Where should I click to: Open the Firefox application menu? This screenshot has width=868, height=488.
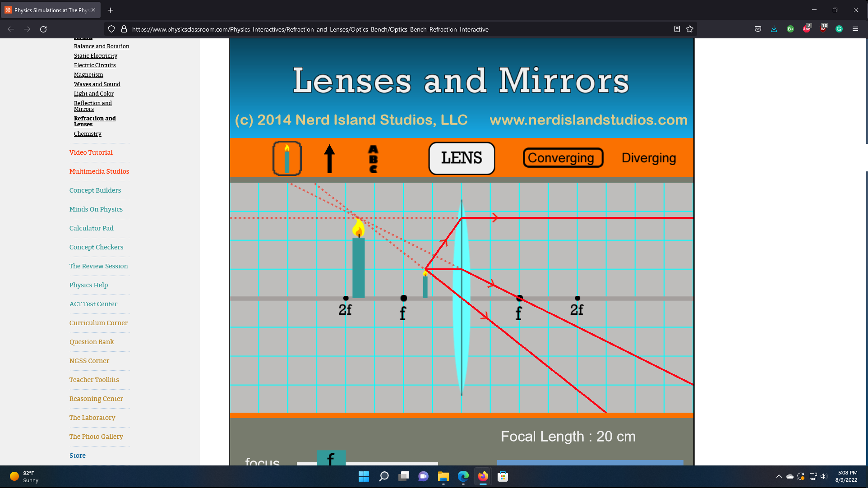click(x=855, y=29)
